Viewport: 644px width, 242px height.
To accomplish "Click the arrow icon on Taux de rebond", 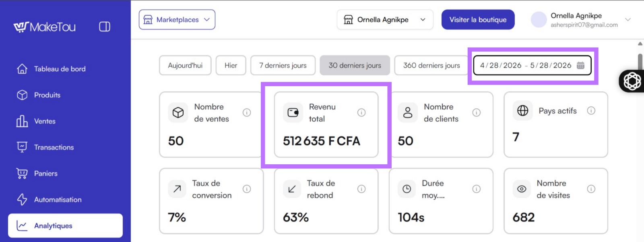I will pos(292,189).
